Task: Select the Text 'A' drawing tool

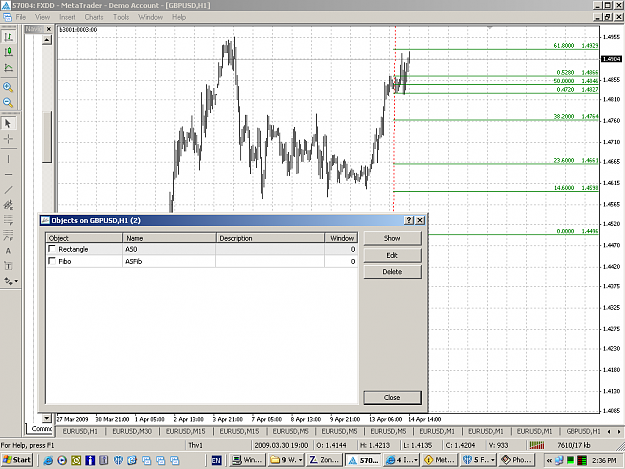Action: [x=8, y=251]
